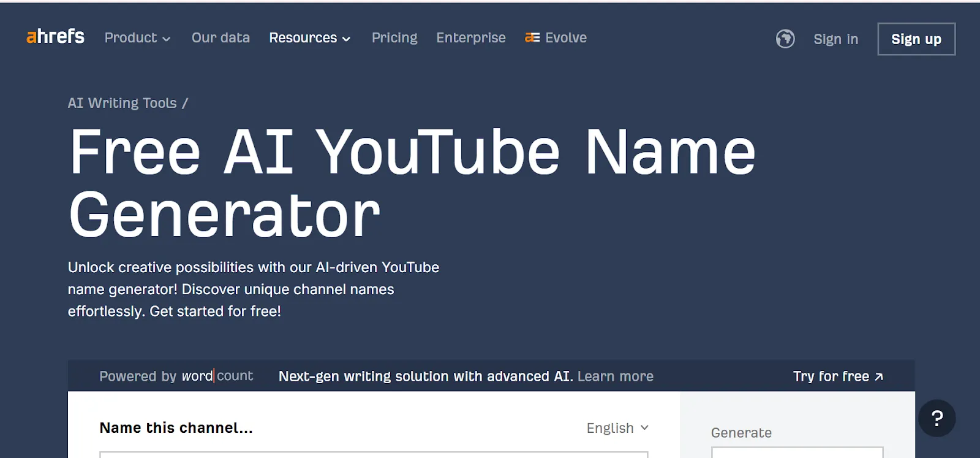Click the Learn more link
Image resolution: width=980 pixels, height=458 pixels.
615,376
